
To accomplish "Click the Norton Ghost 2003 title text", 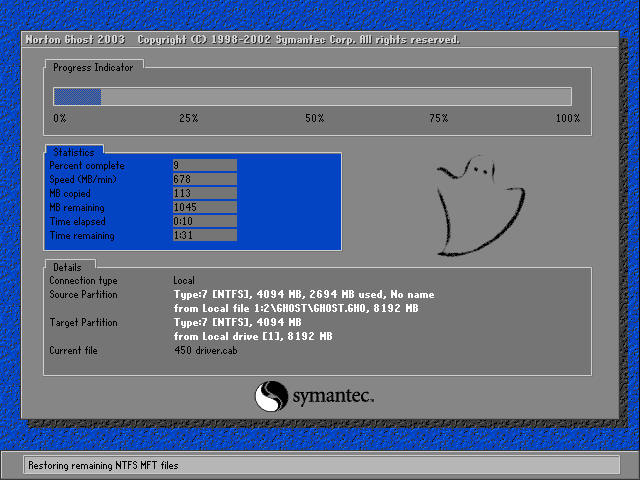I will [x=75, y=40].
